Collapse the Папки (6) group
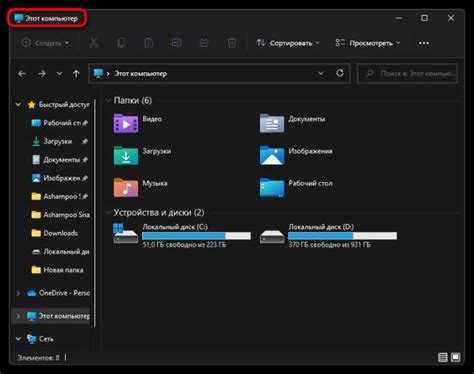Viewport: 474px width, 374px height. (108, 100)
